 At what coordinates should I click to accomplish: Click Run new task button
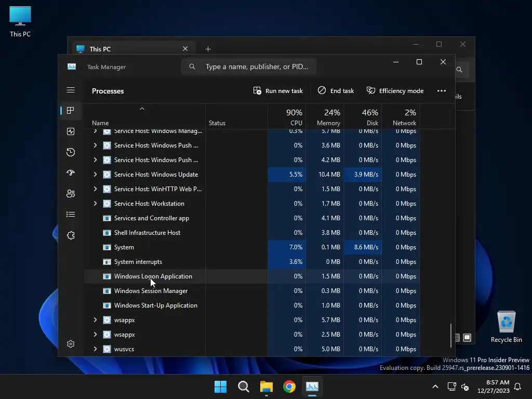pos(278,90)
